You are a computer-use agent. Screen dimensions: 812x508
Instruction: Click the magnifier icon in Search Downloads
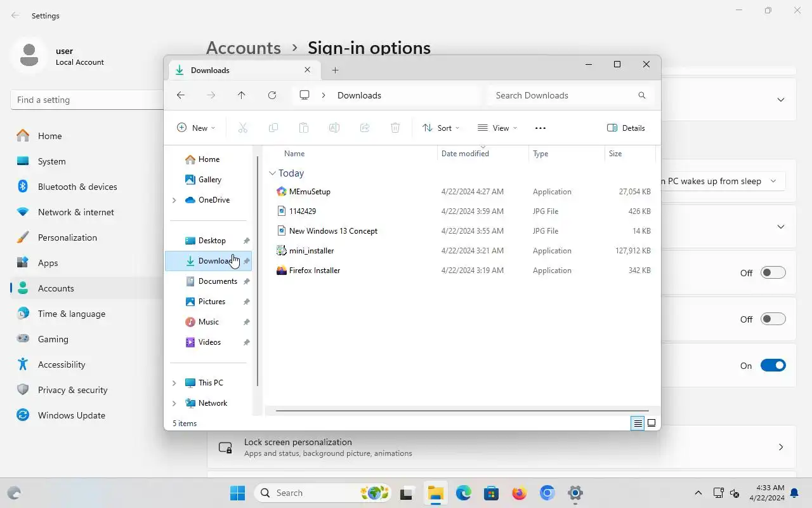coord(642,95)
